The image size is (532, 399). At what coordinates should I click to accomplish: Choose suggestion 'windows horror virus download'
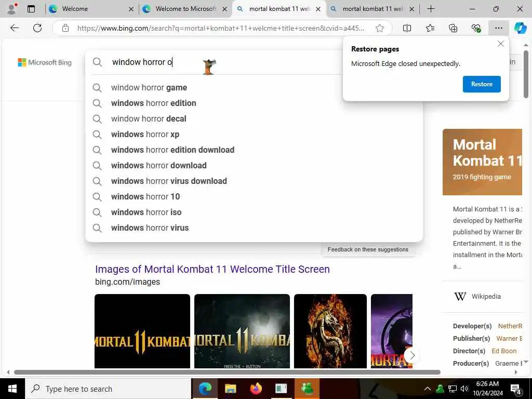pyautogui.click(x=254, y=181)
